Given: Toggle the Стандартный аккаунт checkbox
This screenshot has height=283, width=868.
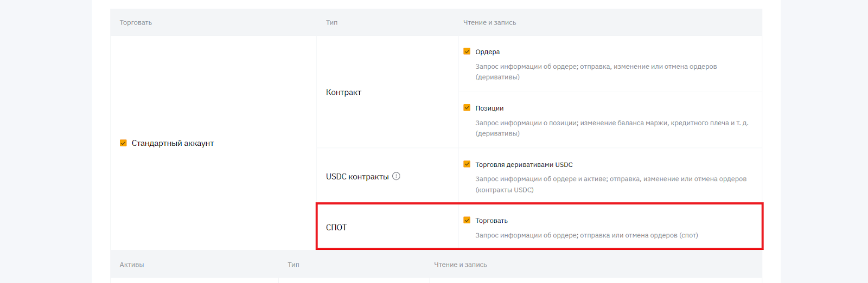Looking at the screenshot, I should [x=123, y=143].
